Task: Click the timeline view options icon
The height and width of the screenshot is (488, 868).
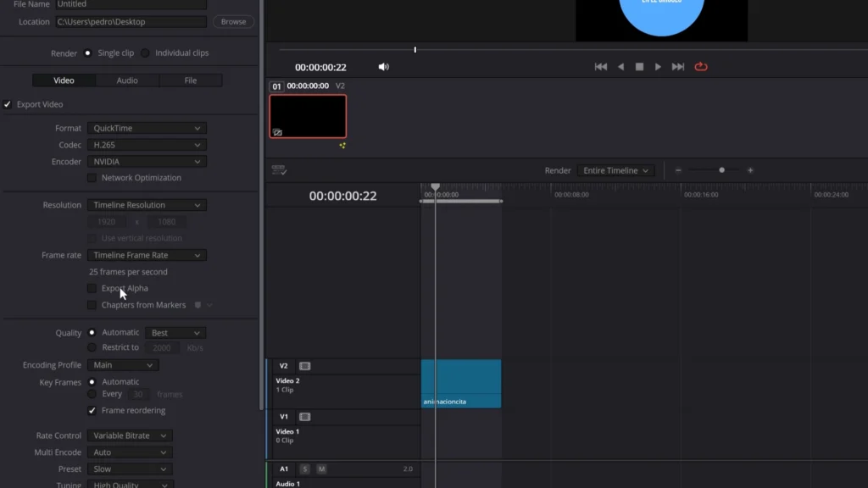Action: 279,169
